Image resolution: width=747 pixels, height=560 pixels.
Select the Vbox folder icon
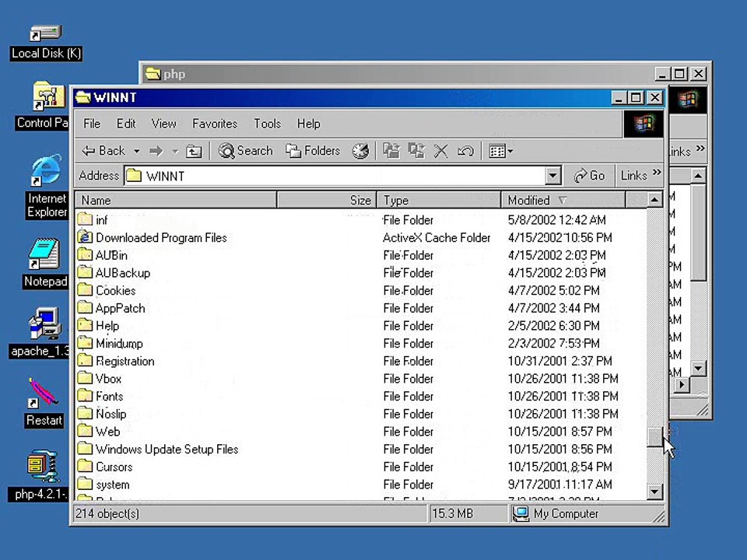(86, 378)
